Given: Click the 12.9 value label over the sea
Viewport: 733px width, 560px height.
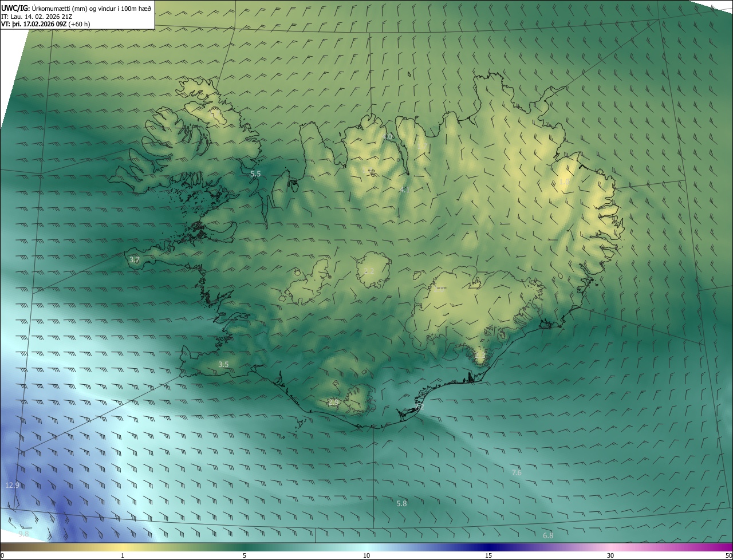Looking at the screenshot, I should click(13, 486).
